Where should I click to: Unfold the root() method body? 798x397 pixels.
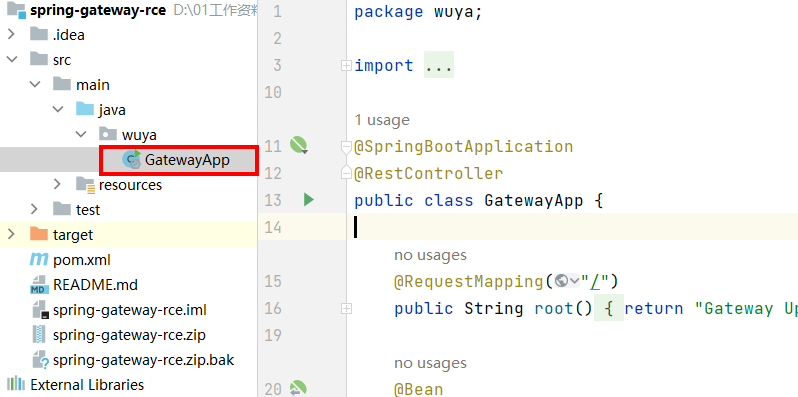coord(347,308)
